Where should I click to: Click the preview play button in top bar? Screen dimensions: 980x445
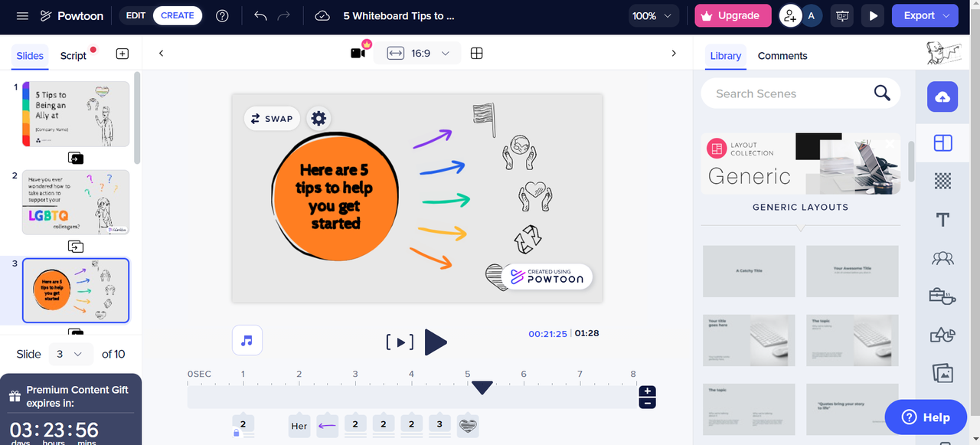(873, 16)
